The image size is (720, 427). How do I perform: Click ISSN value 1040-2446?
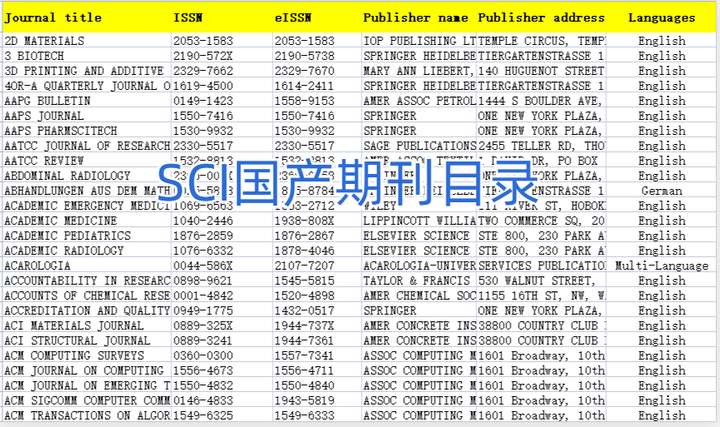tap(222, 220)
